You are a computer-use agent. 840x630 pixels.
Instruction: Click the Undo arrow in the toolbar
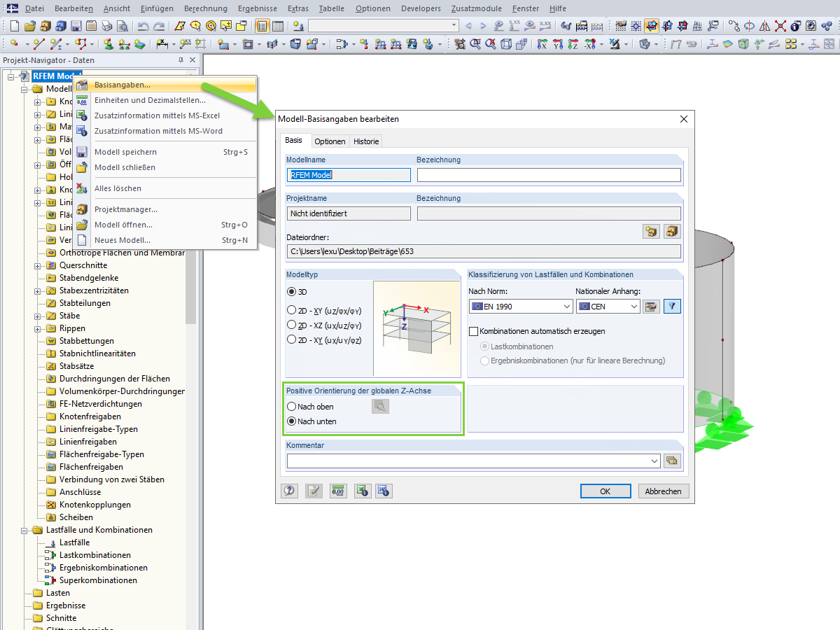143,27
